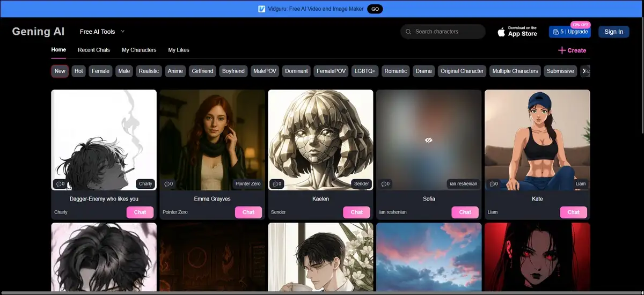Filter by the Dominant tag
Viewport: 644px width, 295px height.
click(x=297, y=71)
